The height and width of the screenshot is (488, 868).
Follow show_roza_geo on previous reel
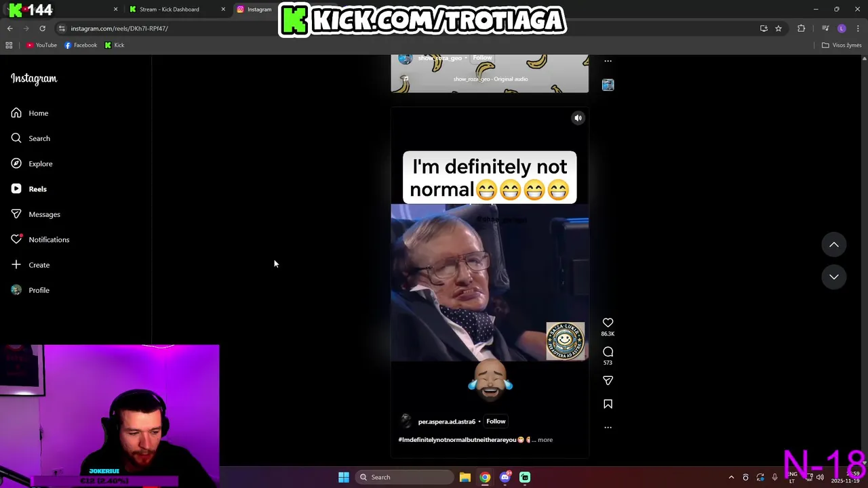click(482, 58)
